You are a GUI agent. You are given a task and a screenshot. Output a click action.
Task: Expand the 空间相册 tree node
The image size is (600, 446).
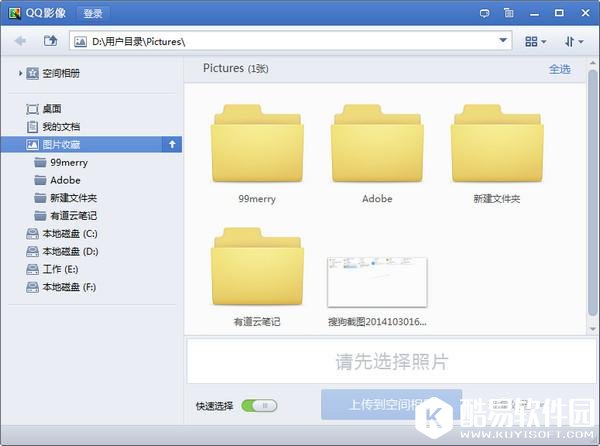click(21, 73)
